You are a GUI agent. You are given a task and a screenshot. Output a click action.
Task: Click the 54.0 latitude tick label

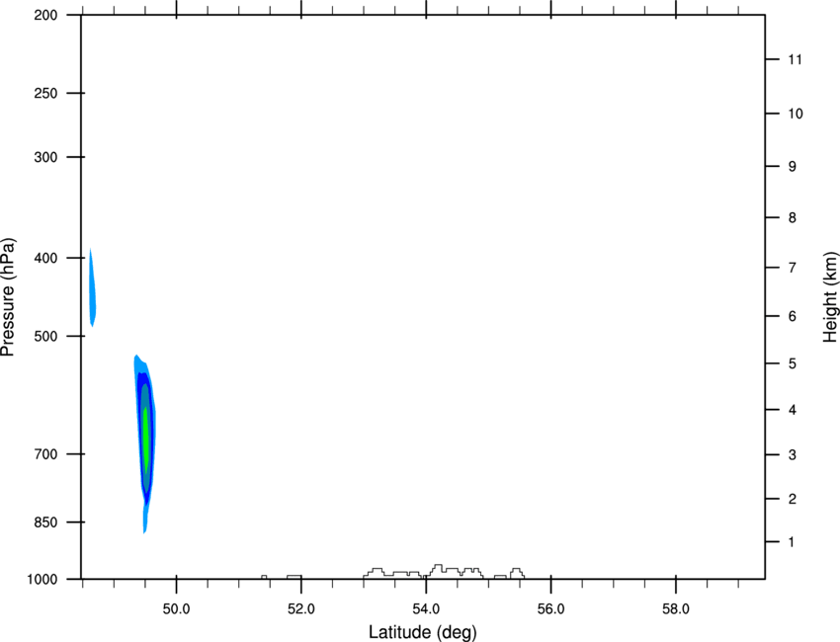(426, 609)
